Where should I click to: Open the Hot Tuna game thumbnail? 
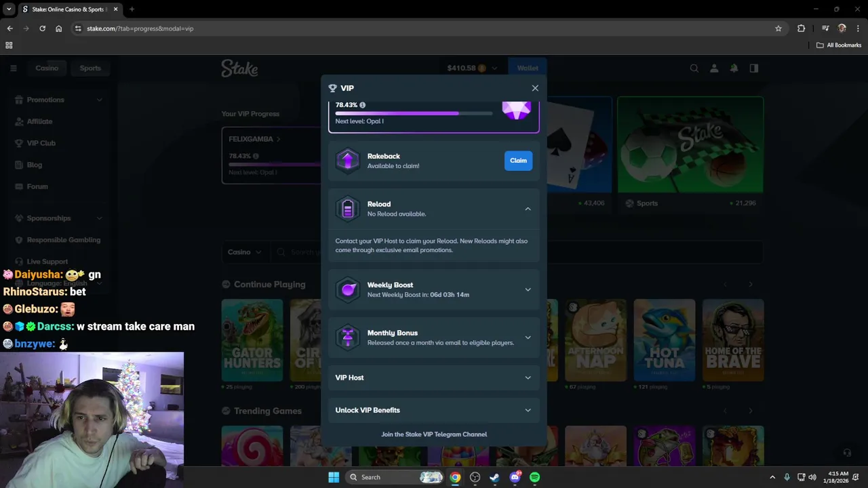(x=664, y=340)
